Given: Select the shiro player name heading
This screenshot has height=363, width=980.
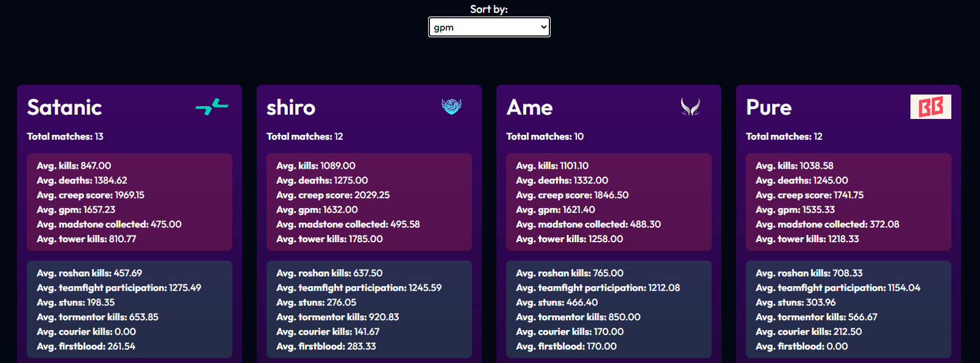Looking at the screenshot, I should (x=291, y=108).
